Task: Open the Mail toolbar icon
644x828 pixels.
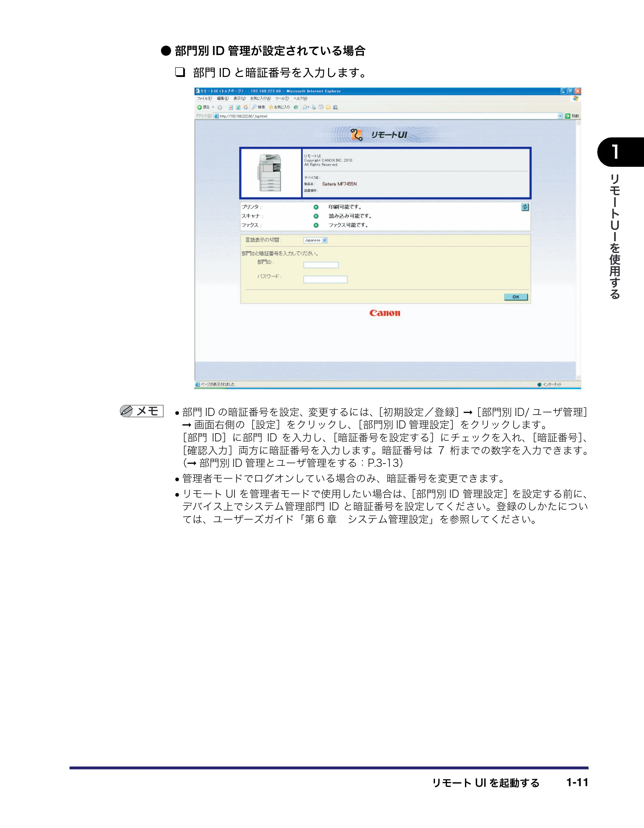Action: click(306, 108)
